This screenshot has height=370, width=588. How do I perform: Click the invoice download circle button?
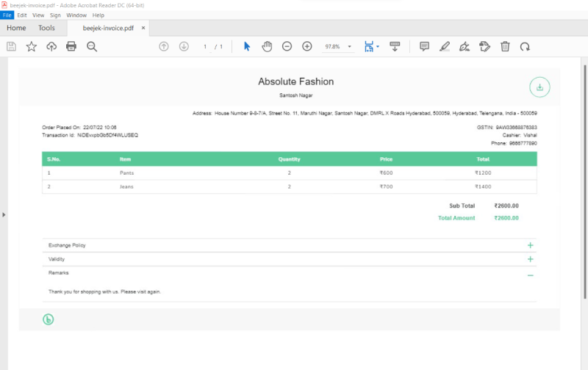[539, 87]
